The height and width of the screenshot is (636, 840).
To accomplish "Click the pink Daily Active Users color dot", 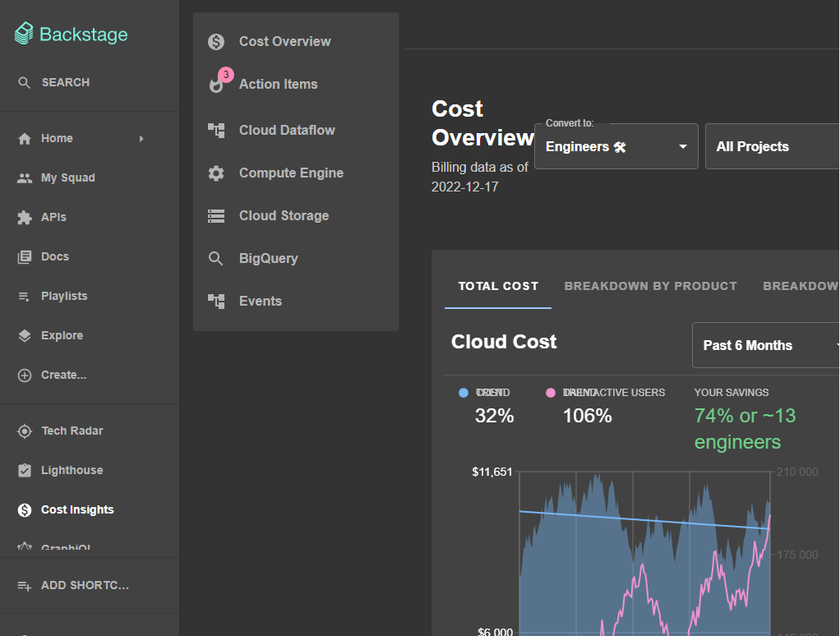I will 548,393.
